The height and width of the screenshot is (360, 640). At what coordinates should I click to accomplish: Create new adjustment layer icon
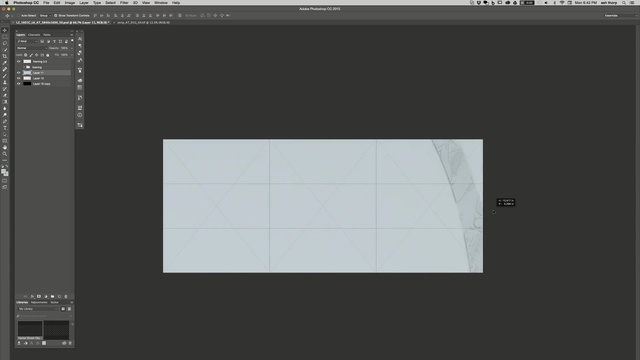pyautogui.click(x=46, y=296)
